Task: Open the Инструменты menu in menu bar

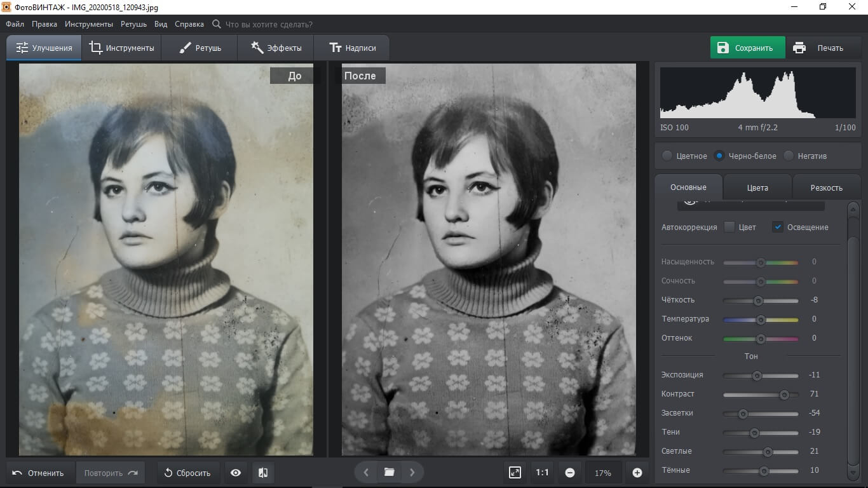Action: (x=89, y=24)
